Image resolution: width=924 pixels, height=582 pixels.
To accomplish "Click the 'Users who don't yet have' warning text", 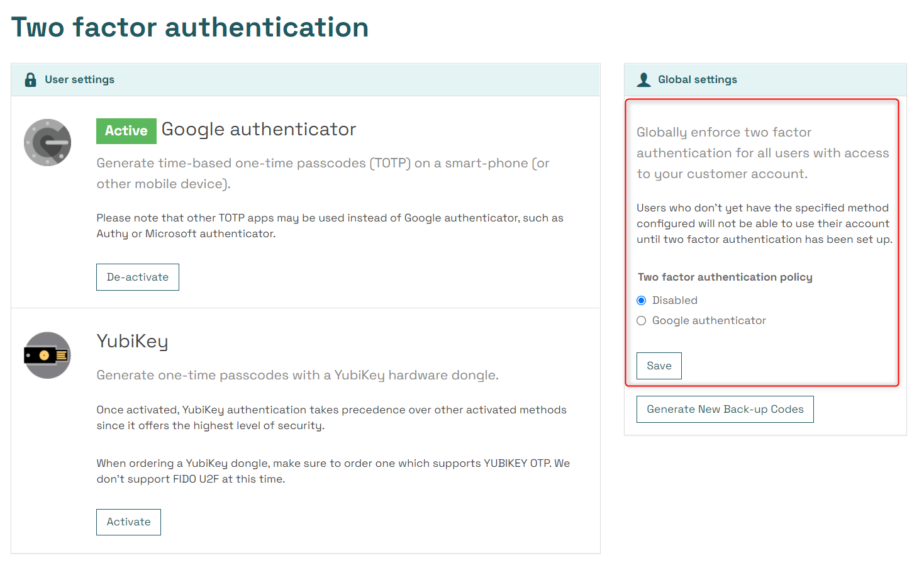I will (x=764, y=224).
